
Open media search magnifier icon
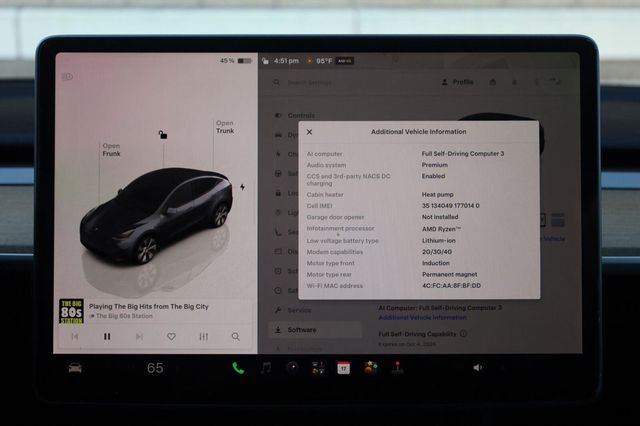point(236,337)
